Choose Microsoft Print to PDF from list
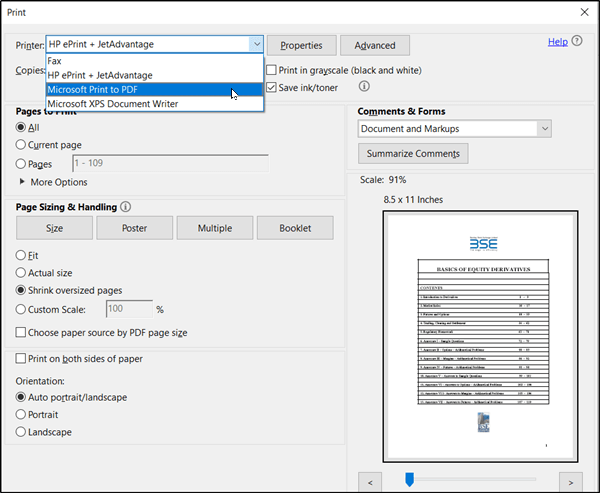600x493 pixels. click(155, 90)
